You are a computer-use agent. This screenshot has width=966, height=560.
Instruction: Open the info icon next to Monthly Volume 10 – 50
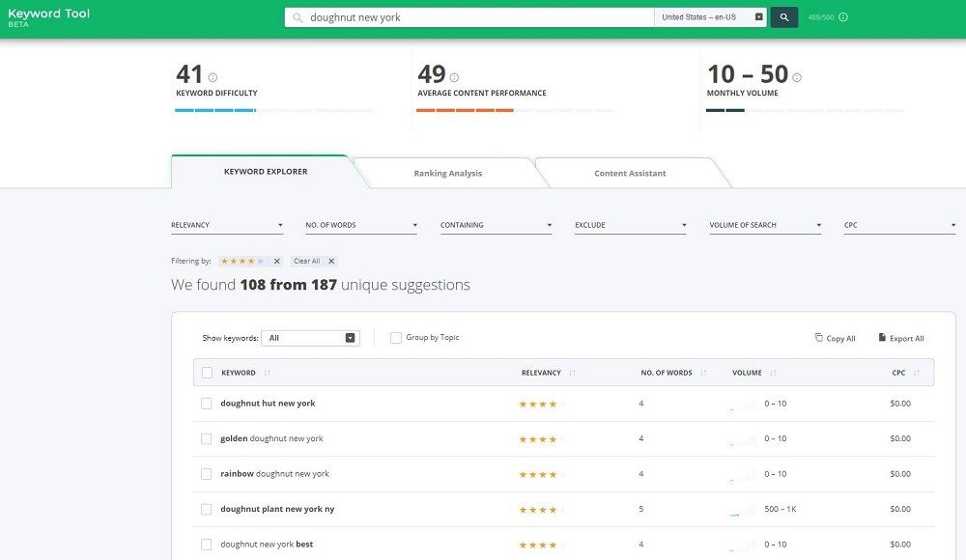click(797, 77)
